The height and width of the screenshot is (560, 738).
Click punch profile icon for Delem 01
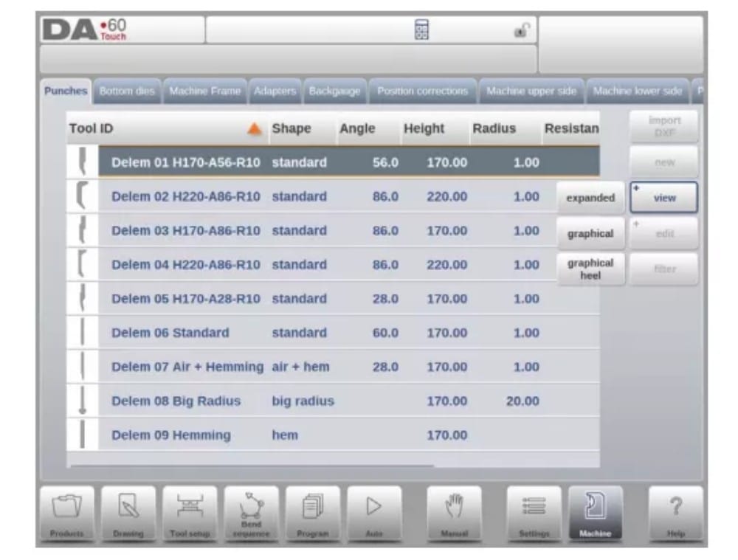click(x=83, y=162)
